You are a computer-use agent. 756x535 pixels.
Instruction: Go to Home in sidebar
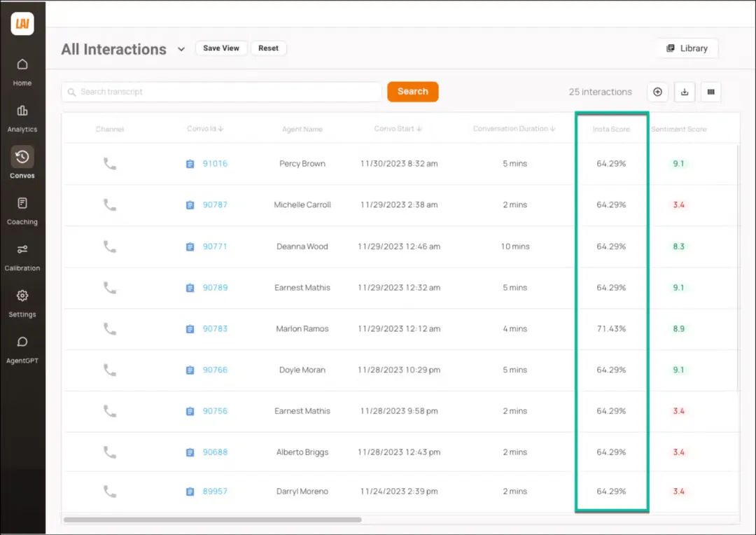click(x=22, y=72)
